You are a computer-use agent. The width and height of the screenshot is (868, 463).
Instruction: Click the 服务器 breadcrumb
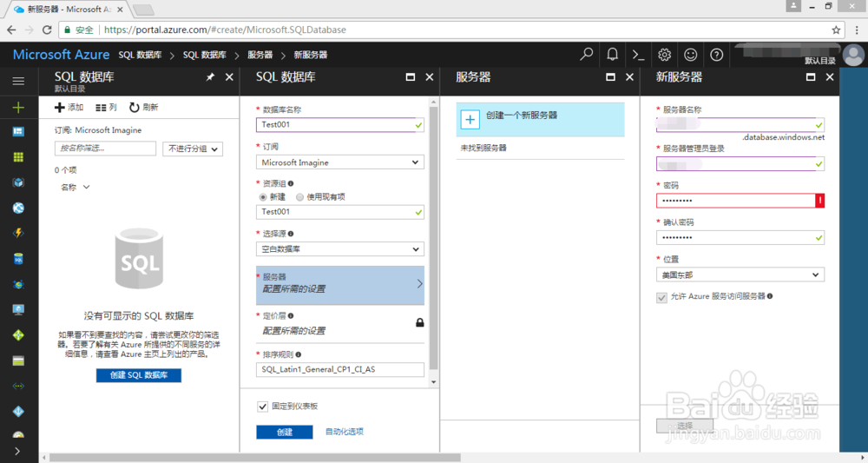[260, 55]
